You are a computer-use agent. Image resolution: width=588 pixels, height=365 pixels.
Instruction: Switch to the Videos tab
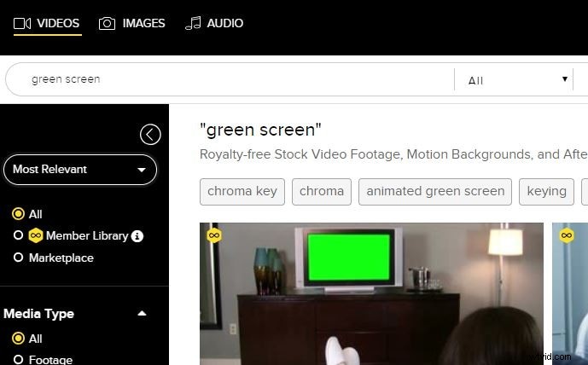[47, 23]
